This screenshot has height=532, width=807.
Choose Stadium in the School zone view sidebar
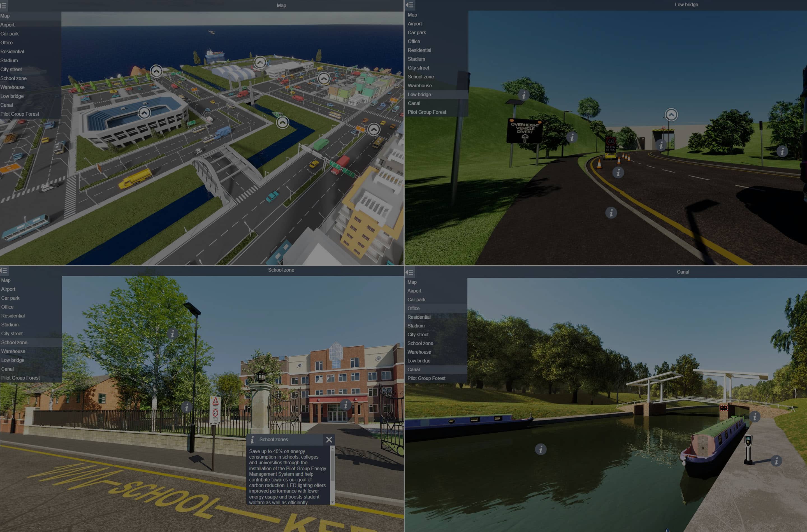[x=10, y=325]
